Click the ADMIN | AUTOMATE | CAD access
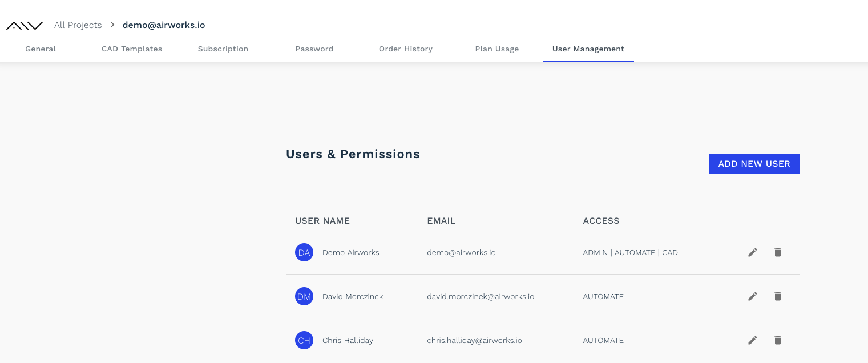 (630, 252)
